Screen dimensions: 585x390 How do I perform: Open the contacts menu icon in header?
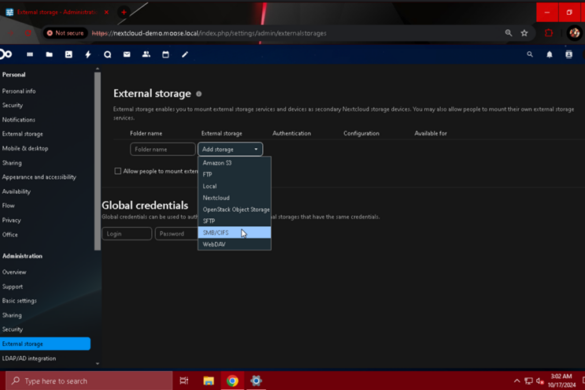pos(569,54)
